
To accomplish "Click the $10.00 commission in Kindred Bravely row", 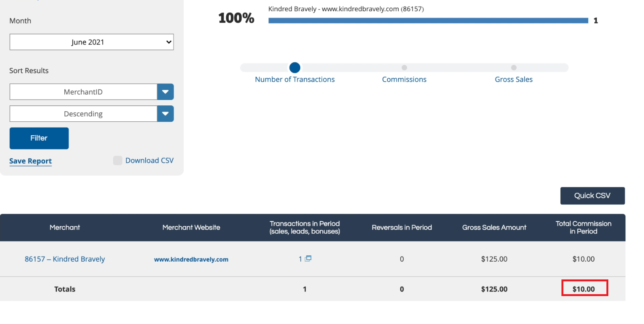I will point(584,259).
